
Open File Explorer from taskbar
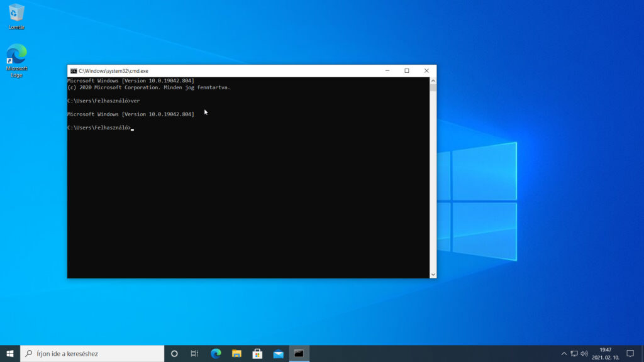pyautogui.click(x=236, y=353)
